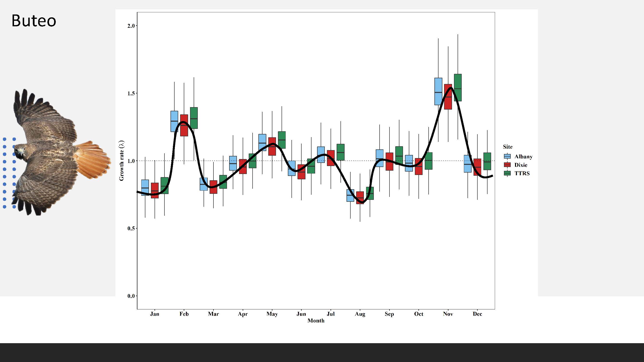Click the TTRS green legend swatch

[x=507, y=173]
